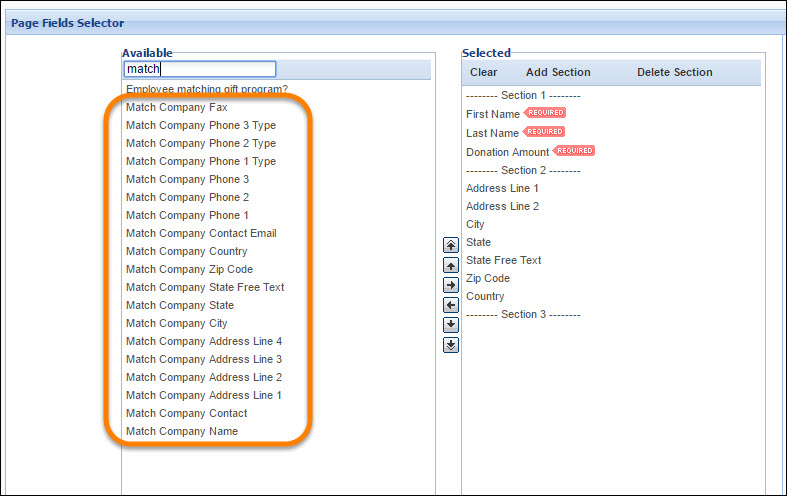Click the move-to-top double arrow icon
Image resolution: width=787 pixels, height=496 pixels.
[x=451, y=245]
